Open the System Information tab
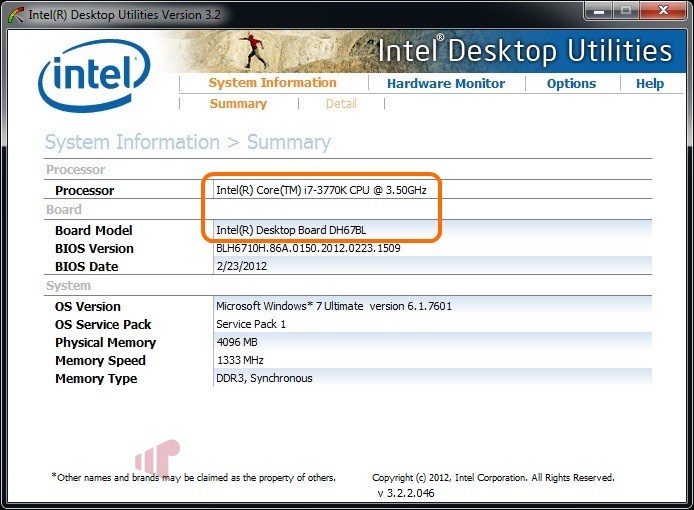 272,83
